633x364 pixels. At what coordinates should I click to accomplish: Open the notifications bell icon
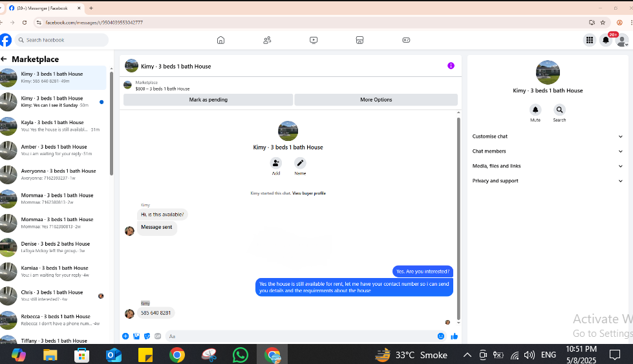(x=606, y=40)
